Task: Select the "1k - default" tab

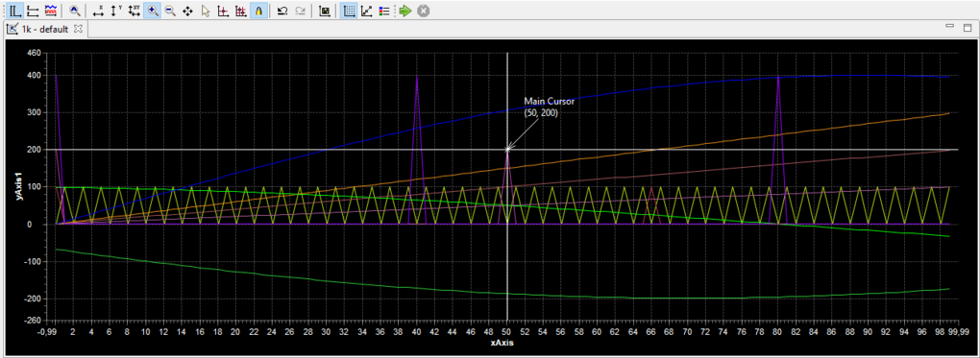Action: pos(44,30)
